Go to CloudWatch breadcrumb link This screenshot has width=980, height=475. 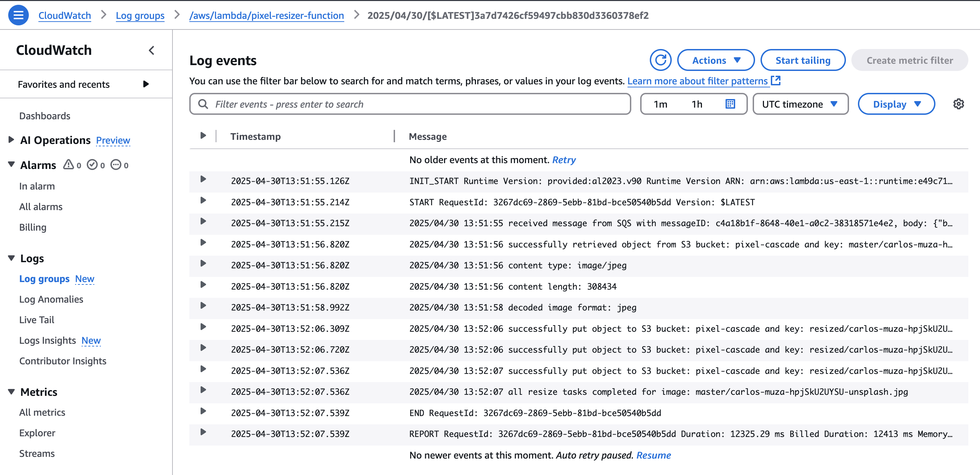click(x=65, y=15)
